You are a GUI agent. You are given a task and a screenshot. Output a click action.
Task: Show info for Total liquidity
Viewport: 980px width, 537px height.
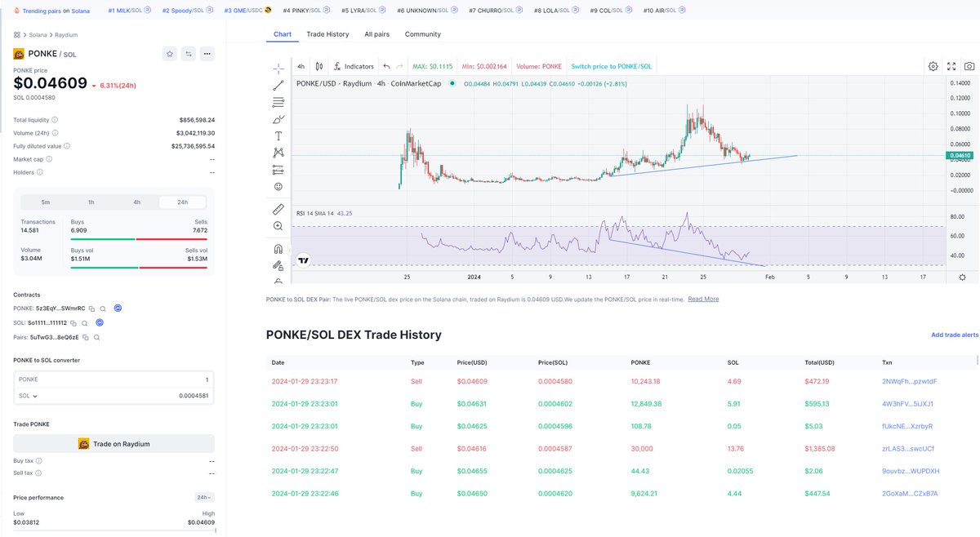click(x=55, y=120)
